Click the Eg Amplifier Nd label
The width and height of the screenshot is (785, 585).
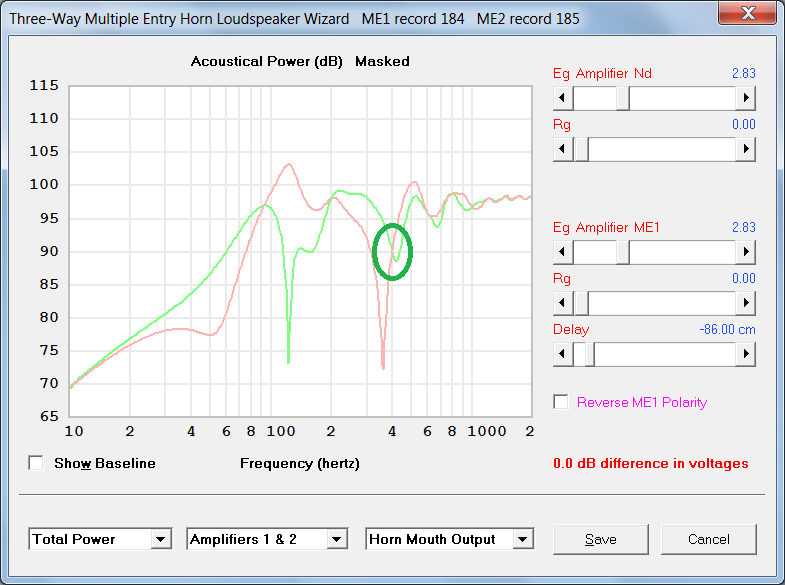click(602, 74)
